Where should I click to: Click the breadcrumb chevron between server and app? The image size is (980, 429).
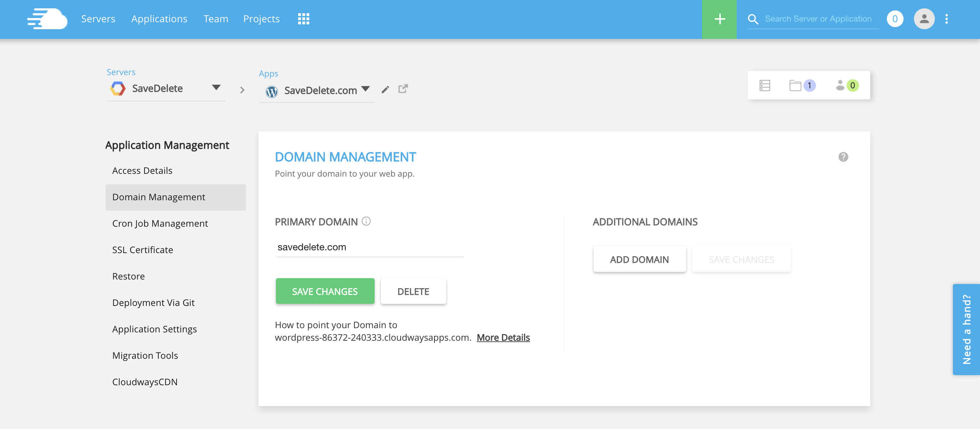coord(242,90)
